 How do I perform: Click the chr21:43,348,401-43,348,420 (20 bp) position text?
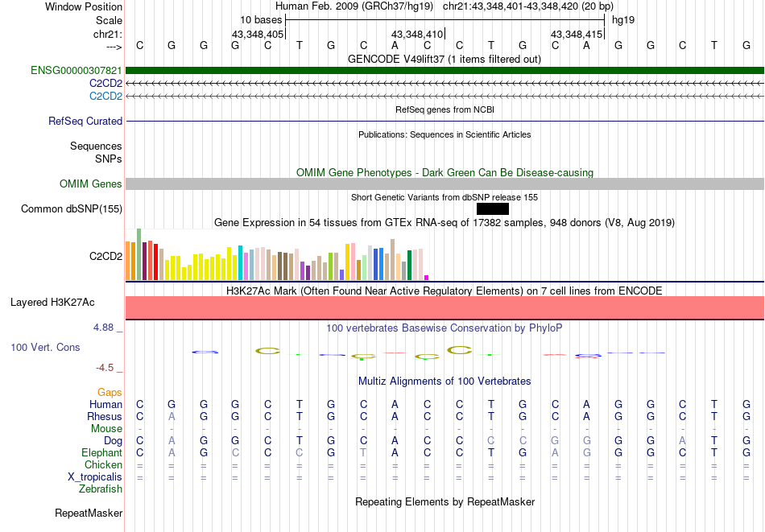point(528,6)
